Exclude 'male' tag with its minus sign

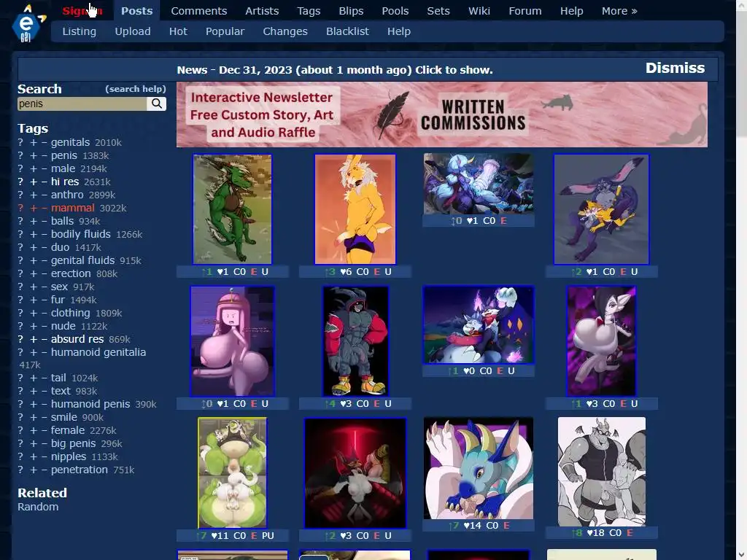point(44,168)
